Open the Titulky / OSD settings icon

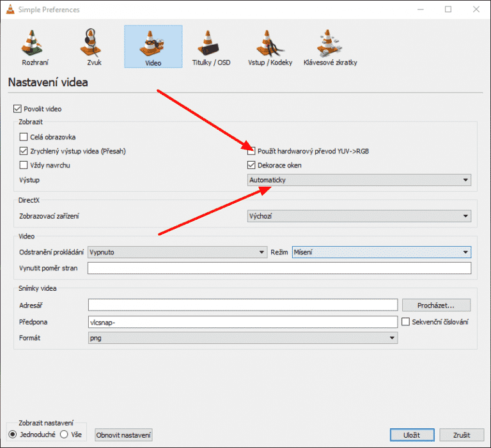click(x=211, y=46)
